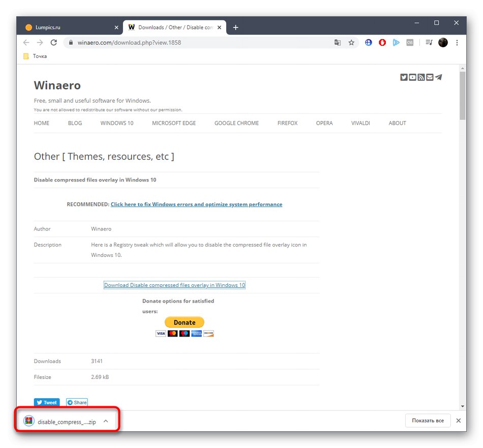The width and height of the screenshot is (483, 448).
Task: Click the Tweet button
Action: click(x=47, y=402)
